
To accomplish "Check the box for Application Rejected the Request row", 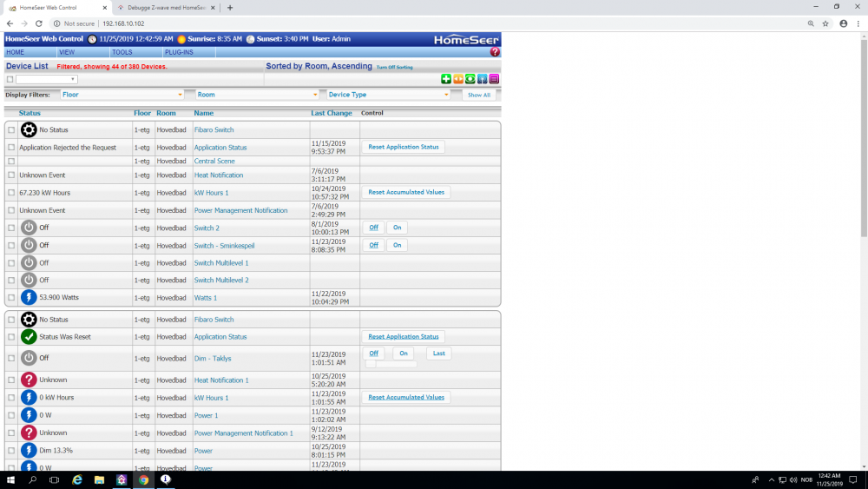I will 11,148.
